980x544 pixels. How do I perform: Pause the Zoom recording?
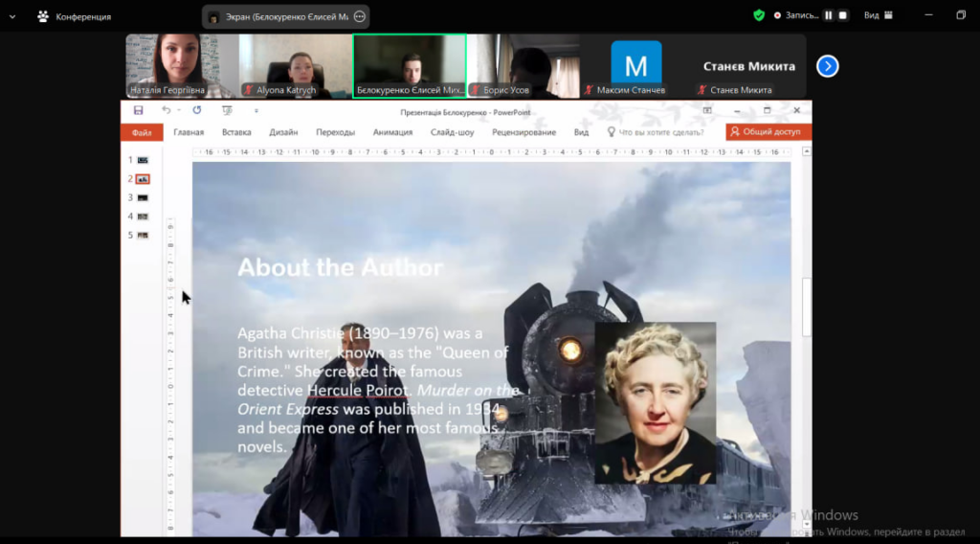click(829, 15)
